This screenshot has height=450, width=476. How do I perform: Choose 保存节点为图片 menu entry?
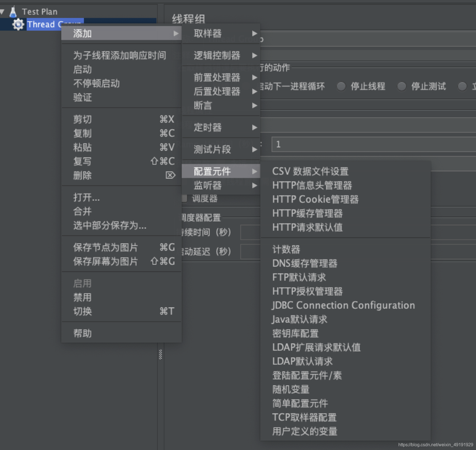(x=121, y=247)
